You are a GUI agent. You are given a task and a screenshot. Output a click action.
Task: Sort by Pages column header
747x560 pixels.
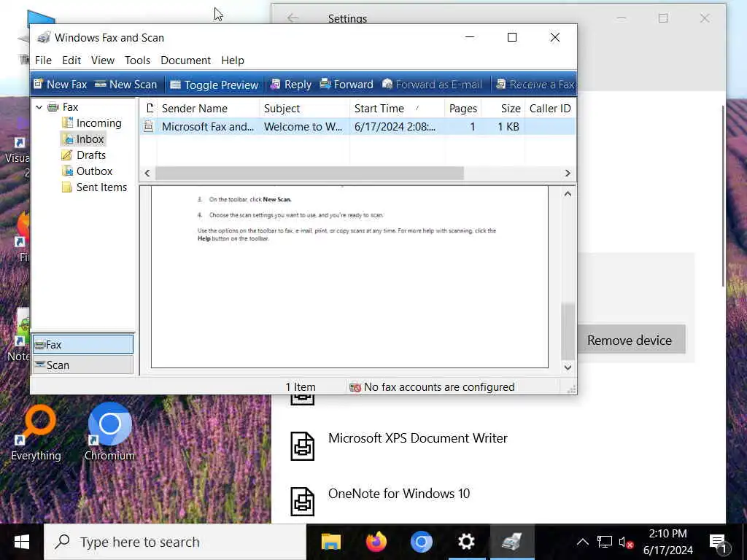[463, 109]
